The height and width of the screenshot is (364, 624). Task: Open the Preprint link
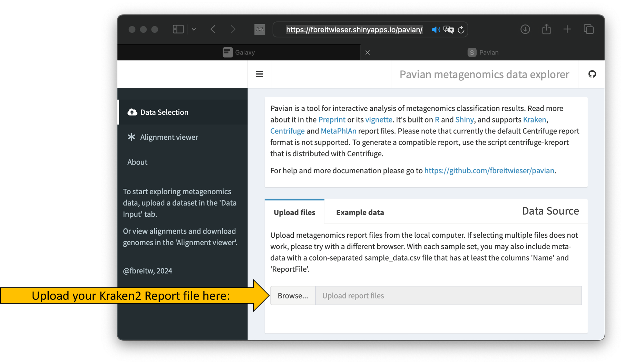332,120
